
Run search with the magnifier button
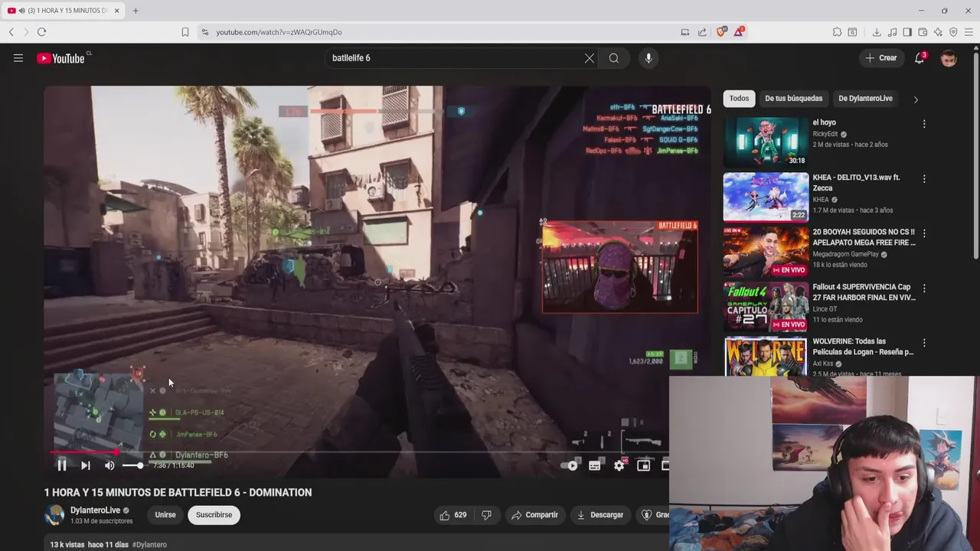[x=614, y=58]
